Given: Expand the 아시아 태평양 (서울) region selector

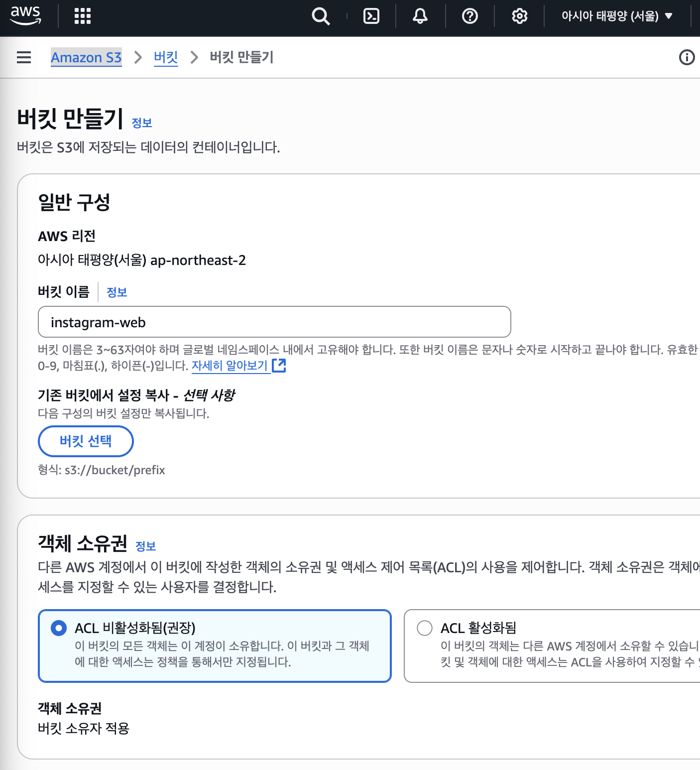Looking at the screenshot, I should point(617,16).
